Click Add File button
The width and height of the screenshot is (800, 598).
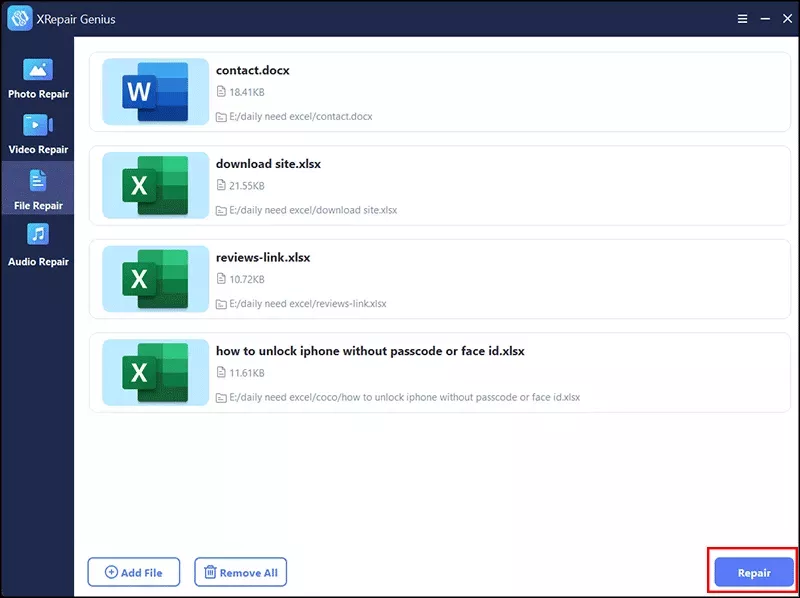[134, 572]
